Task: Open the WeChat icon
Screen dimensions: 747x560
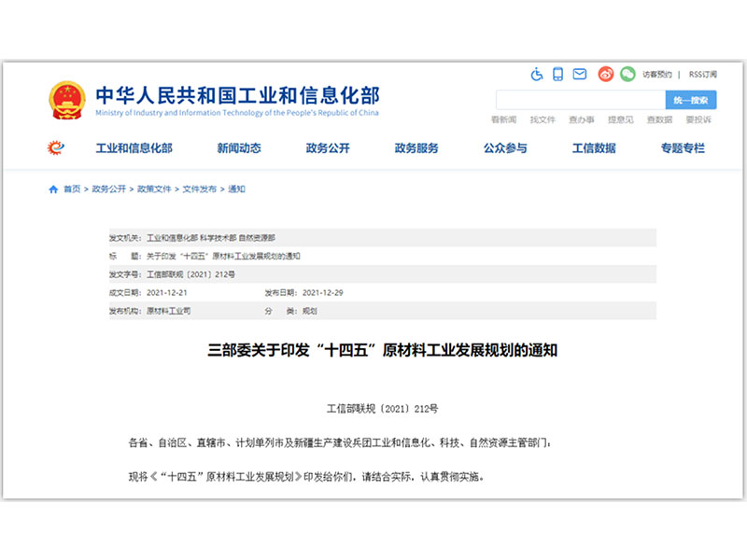Action: point(627,74)
